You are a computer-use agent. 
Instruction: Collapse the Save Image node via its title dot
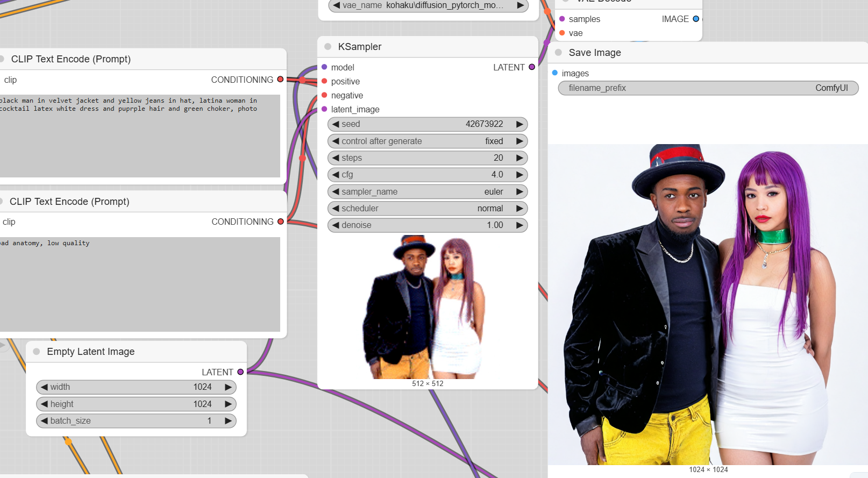click(558, 53)
